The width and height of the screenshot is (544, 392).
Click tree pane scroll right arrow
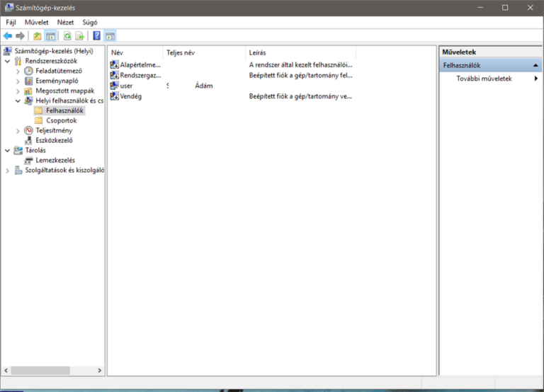[100, 371]
